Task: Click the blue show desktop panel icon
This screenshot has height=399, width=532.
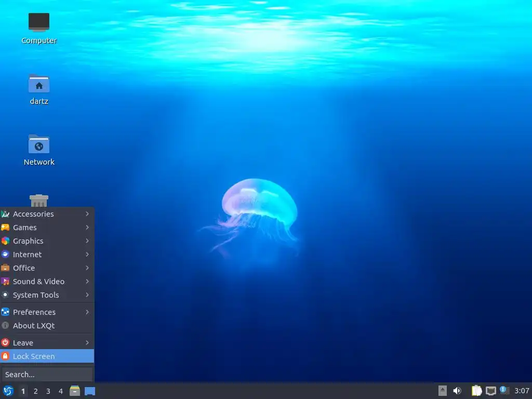Action: (x=90, y=391)
